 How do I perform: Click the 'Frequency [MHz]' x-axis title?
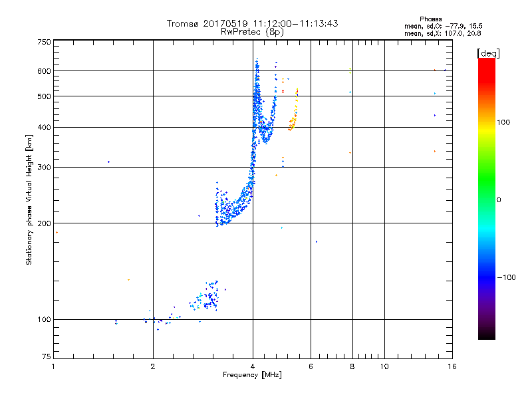[252, 375]
